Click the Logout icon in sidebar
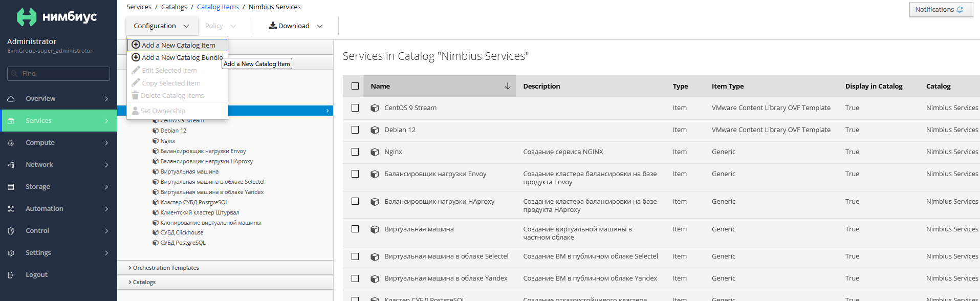 [x=11, y=275]
